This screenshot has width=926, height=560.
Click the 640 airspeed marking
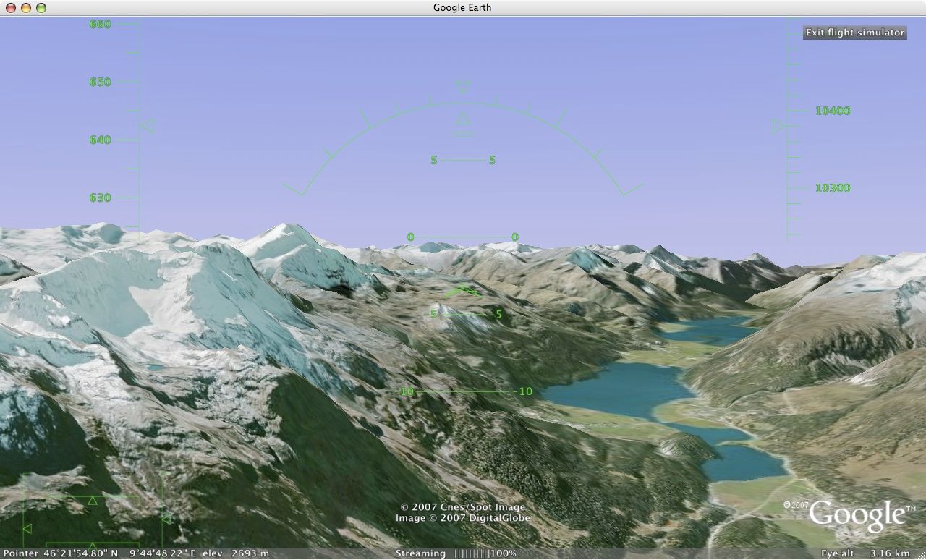(x=100, y=140)
